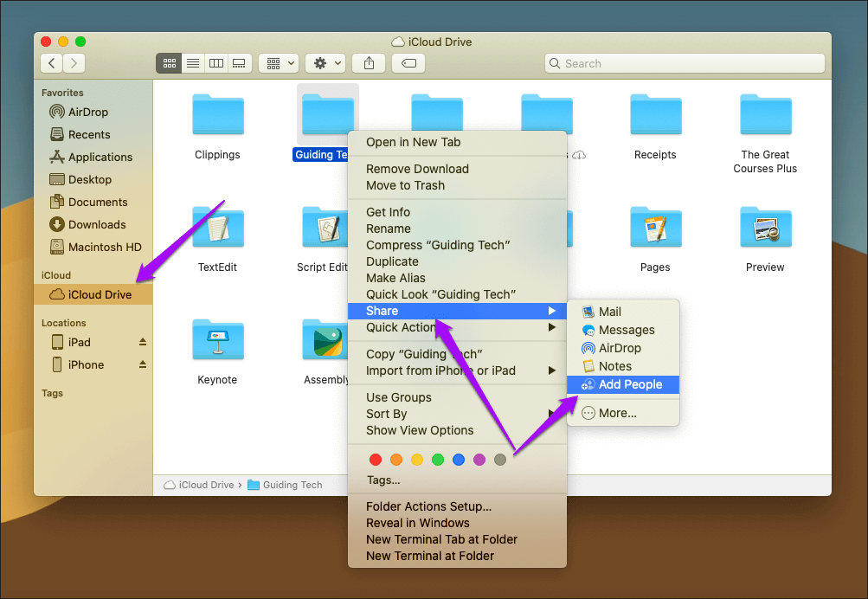Open Desktop in the sidebar
Screen dimensions: 868x599
click(93, 179)
